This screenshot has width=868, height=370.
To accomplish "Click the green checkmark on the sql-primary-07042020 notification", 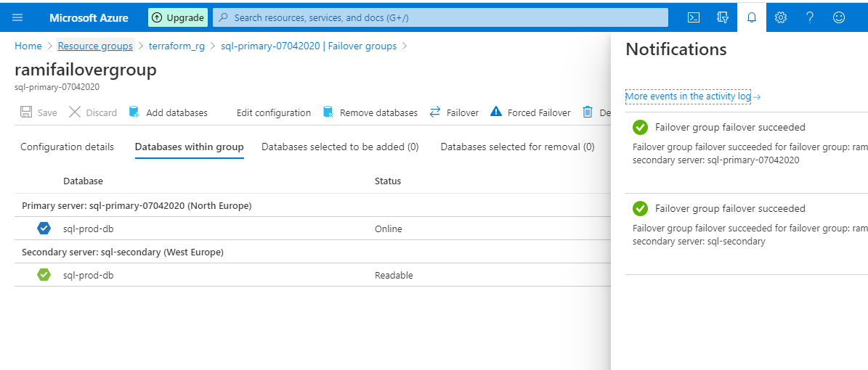I will [640, 127].
